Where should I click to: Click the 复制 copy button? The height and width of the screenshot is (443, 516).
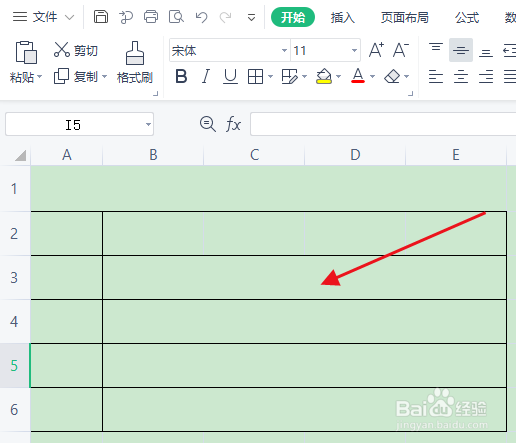click(76, 77)
